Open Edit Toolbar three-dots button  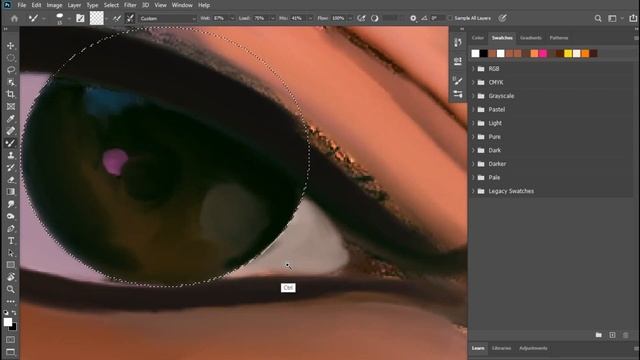[11, 301]
